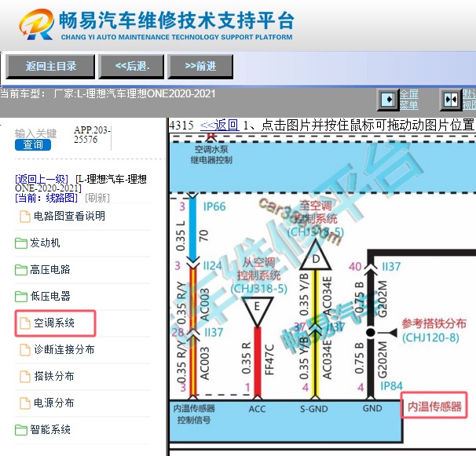Focus the 输入关键 keyword input field
Viewport: 476px width, 456px height.
point(35,133)
